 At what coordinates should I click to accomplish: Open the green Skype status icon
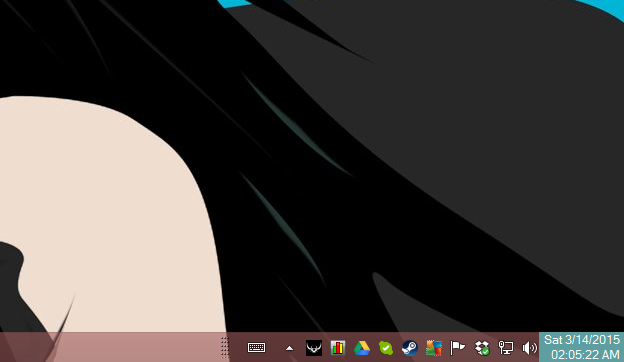pyautogui.click(x=386, y=348)
